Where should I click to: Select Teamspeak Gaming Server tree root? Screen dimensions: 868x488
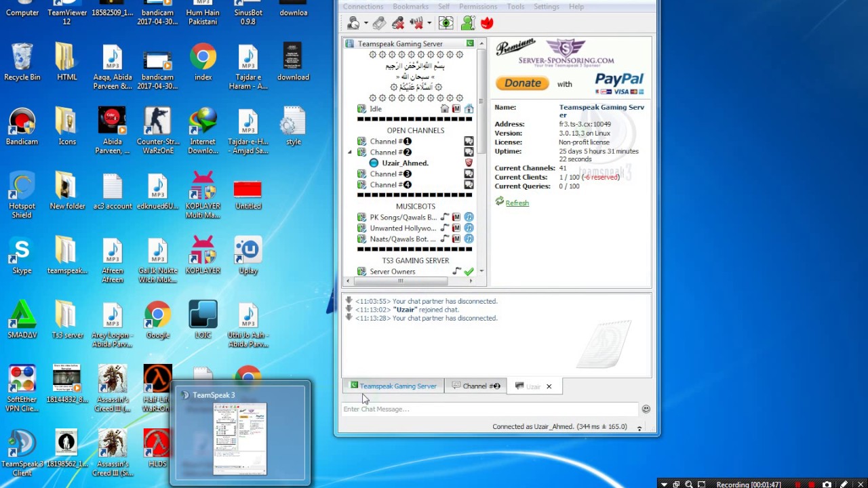pos(400,43)
